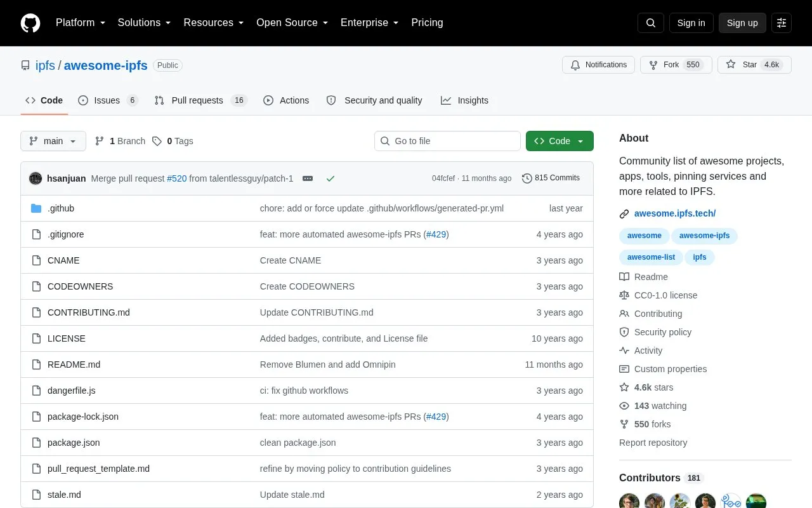Open the Pull requests tab
The width and height of the screenshot is (812, 508).
pyautogui.click(x=200, y=100)
